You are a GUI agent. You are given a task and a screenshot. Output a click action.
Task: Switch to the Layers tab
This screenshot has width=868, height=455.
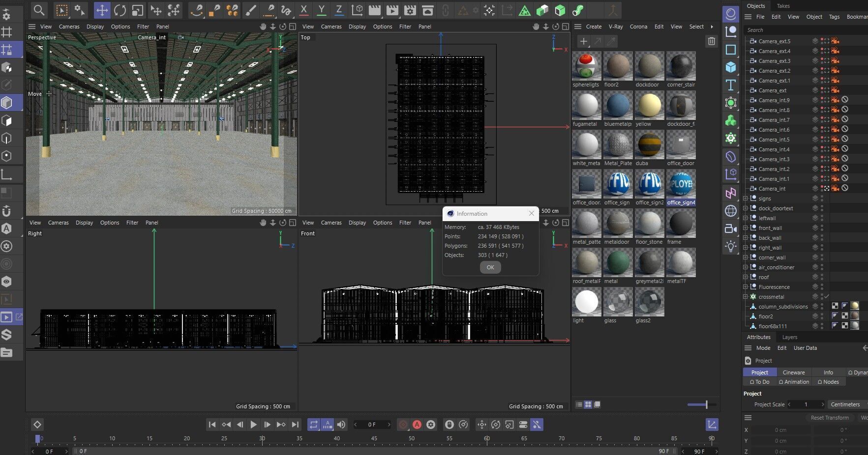(x=789, y=337)
